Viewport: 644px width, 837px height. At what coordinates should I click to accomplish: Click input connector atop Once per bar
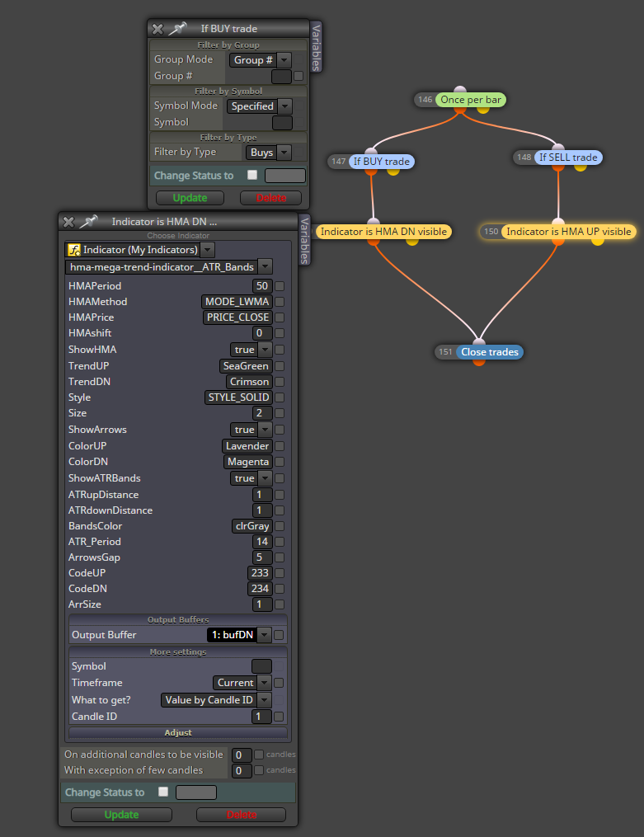tap(460, 90)
